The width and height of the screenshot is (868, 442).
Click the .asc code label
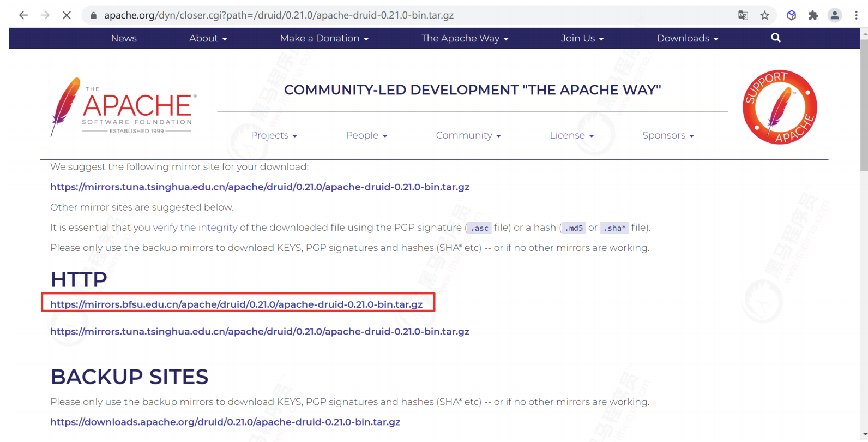coord(479,228)
